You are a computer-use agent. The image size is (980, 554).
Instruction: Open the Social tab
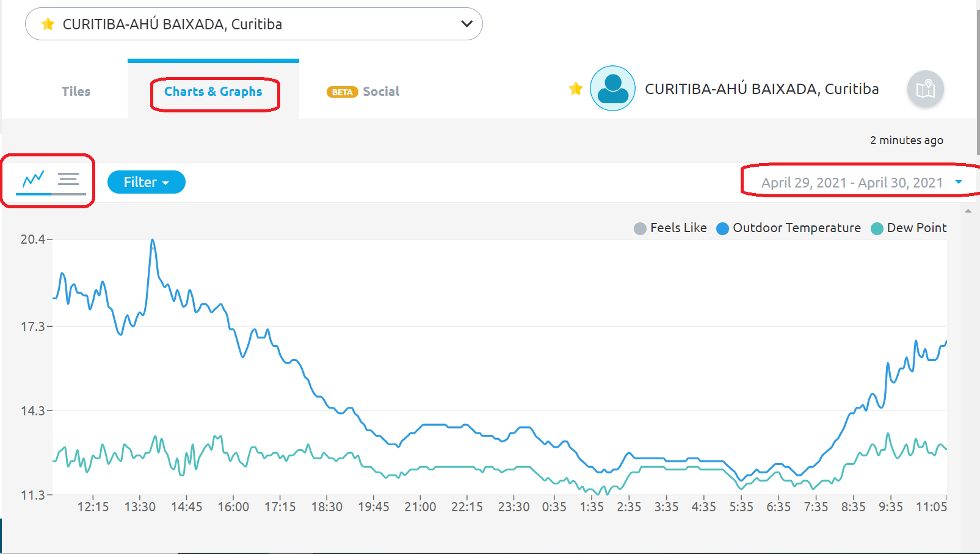tap(381, 92)
